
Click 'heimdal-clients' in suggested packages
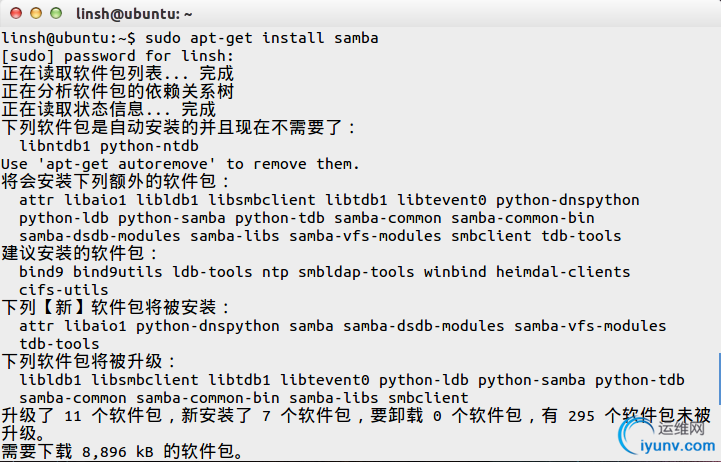tap(563, 272)
